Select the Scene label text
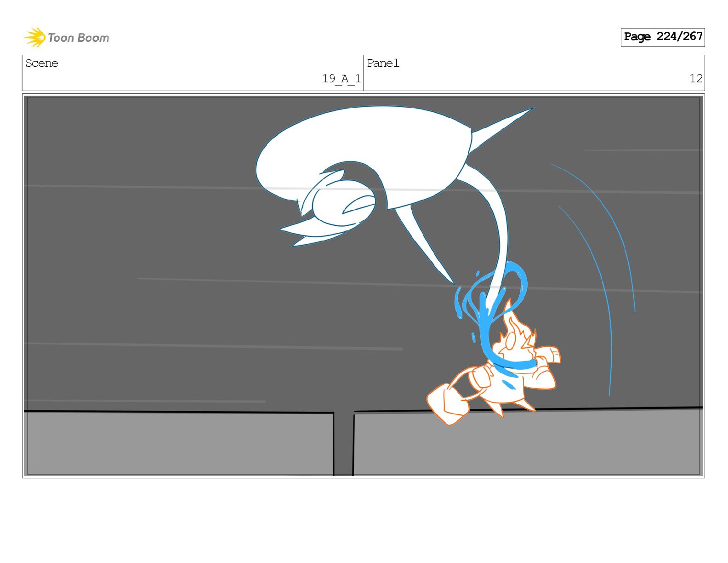 [x=42, y=63]
